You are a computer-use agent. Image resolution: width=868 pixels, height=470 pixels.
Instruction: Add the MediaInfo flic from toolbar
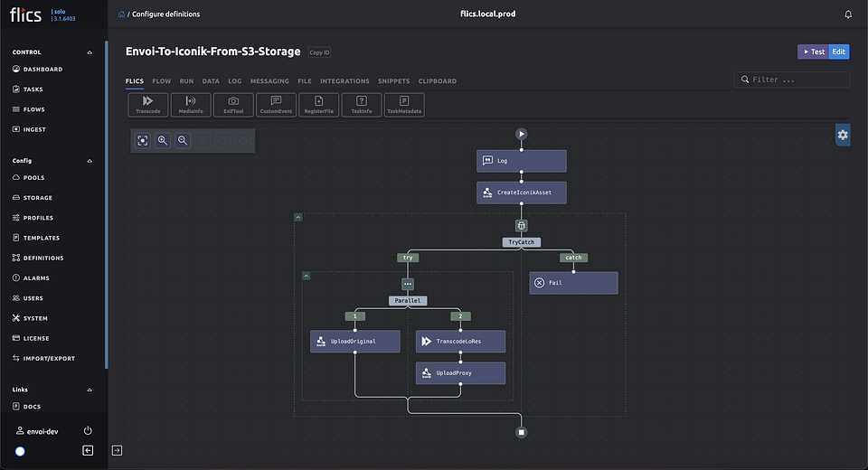tap(190, 104)
